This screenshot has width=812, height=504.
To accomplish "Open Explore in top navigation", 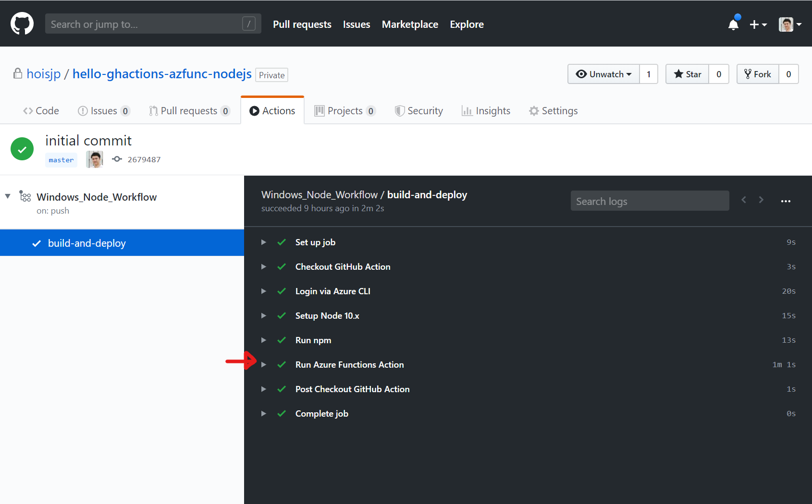I will (467, 24).
